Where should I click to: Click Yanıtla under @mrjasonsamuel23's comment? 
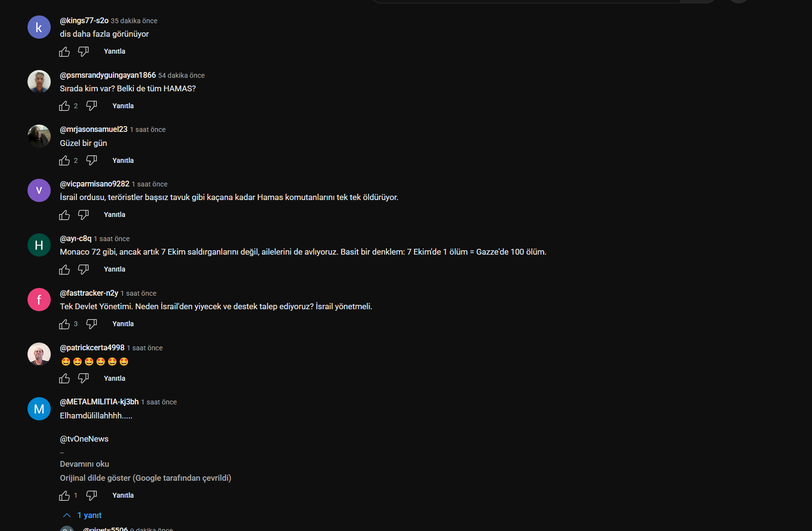[x=123, y=160]
